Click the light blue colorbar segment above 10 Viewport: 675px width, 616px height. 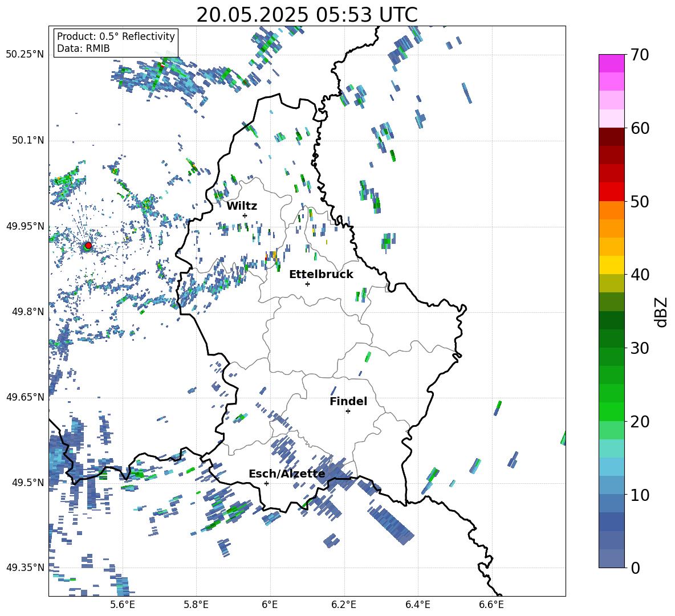click(x=611, y=467)
